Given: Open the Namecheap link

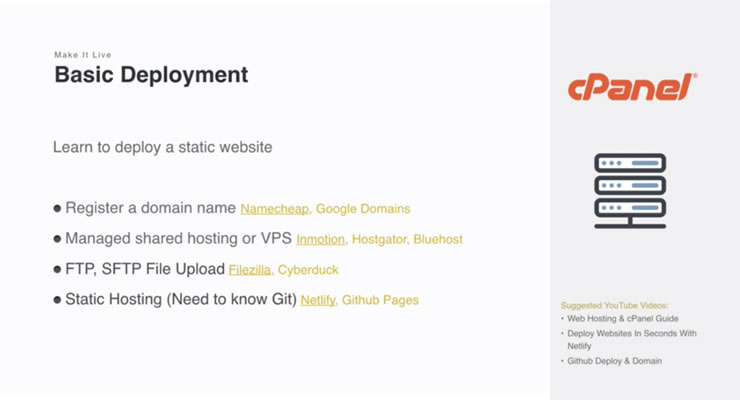Looking at the screenshot, I should [275, 209].
